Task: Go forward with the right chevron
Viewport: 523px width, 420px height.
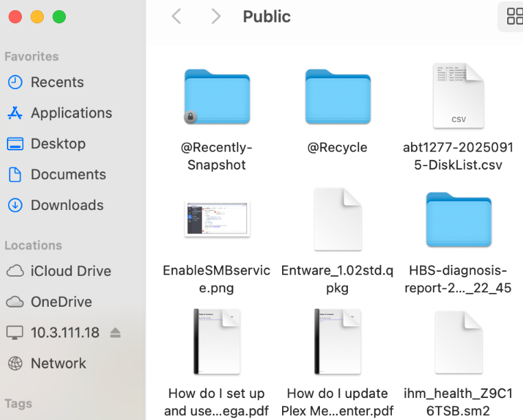Action: (x=216, y=16)
